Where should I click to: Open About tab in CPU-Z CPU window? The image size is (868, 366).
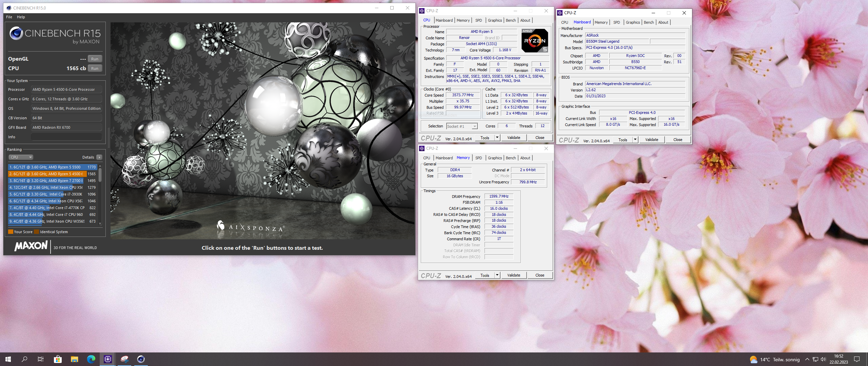point(525,20)
